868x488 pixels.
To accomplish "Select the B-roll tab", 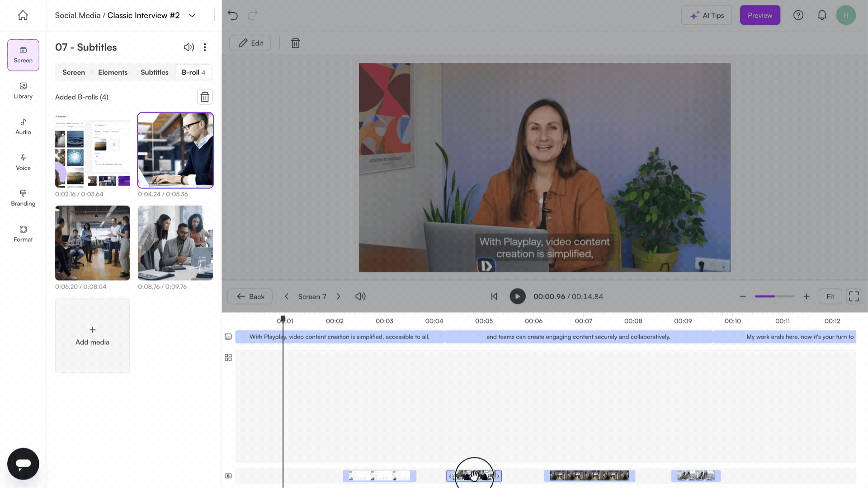I will pos(193,72).
